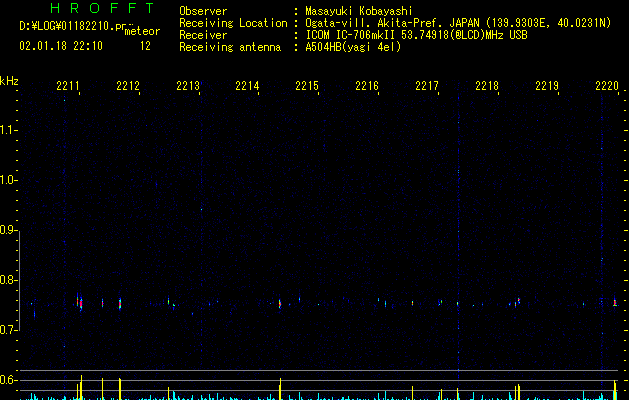Click the Receiving Location label
The image size is (629, 400).
[233, 23]
